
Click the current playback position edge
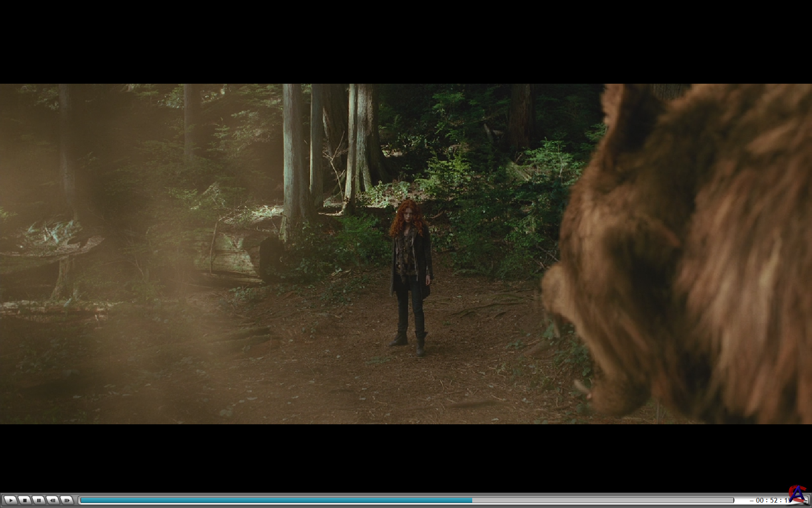tap(472, 500)
